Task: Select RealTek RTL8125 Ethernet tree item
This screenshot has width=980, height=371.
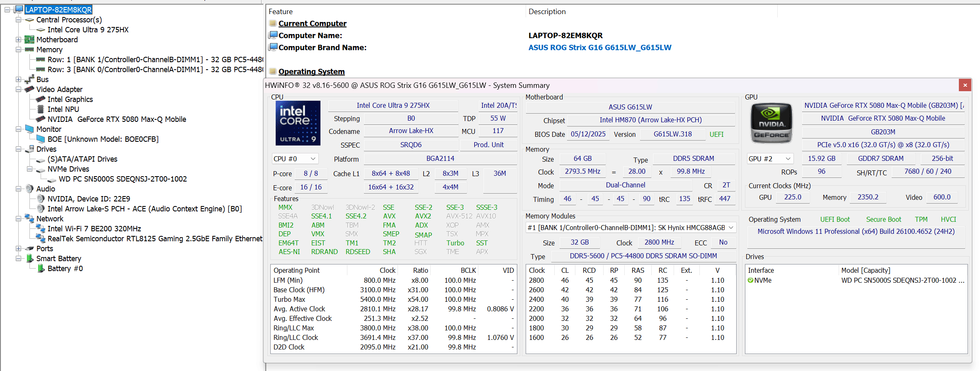Action: tap(155, 239)
